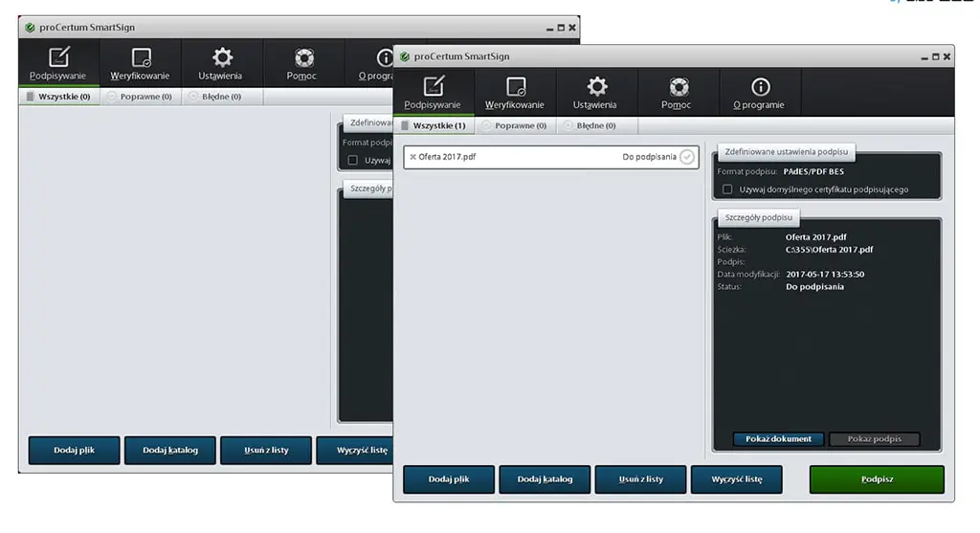Close the back proCertum SmartSign window

point(572,28)
